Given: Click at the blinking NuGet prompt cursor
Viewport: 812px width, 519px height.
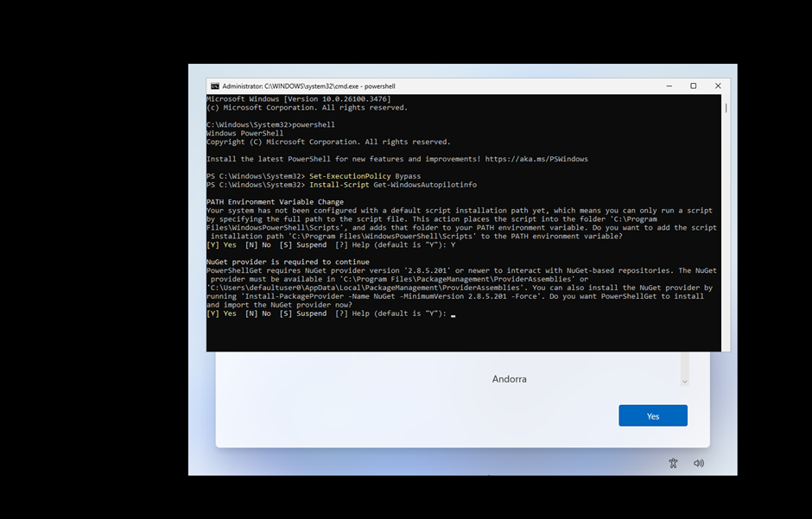Looking at the screenshot, I should tap(453, 314).
